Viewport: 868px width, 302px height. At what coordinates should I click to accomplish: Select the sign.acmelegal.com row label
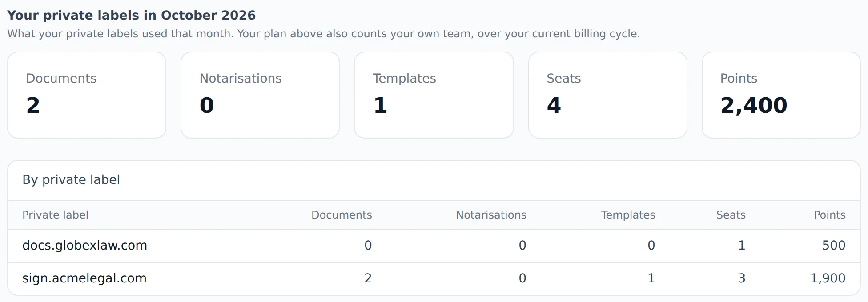[x=84, y=278]
